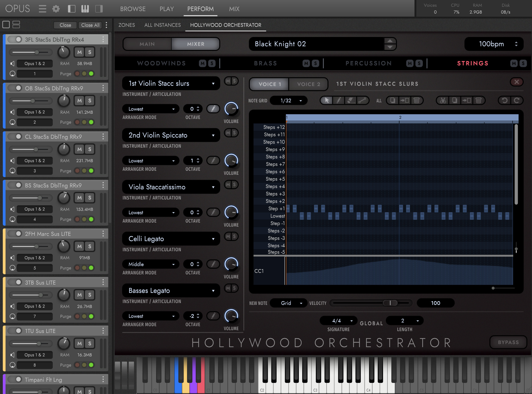Image resolution: width=532 pixels, height=394 pixels.
Task: Click the undo arrow icon
Action: [x=505, y=100]
